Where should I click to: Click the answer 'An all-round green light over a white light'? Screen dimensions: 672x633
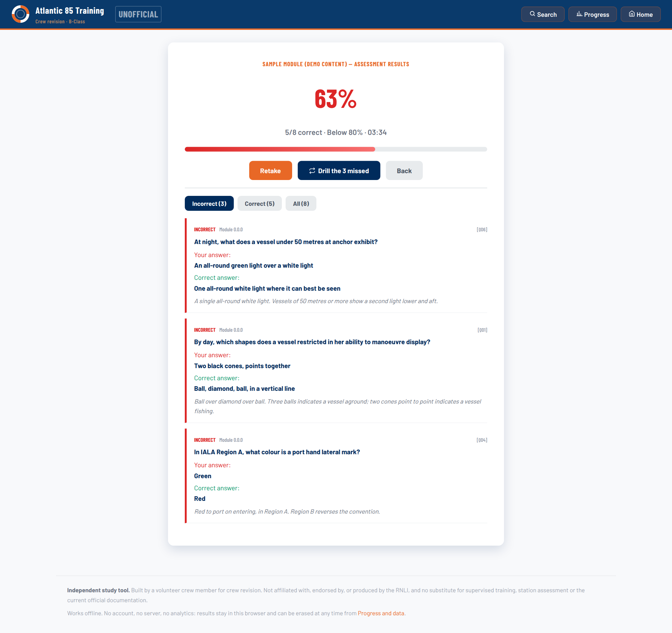point(254,266)
